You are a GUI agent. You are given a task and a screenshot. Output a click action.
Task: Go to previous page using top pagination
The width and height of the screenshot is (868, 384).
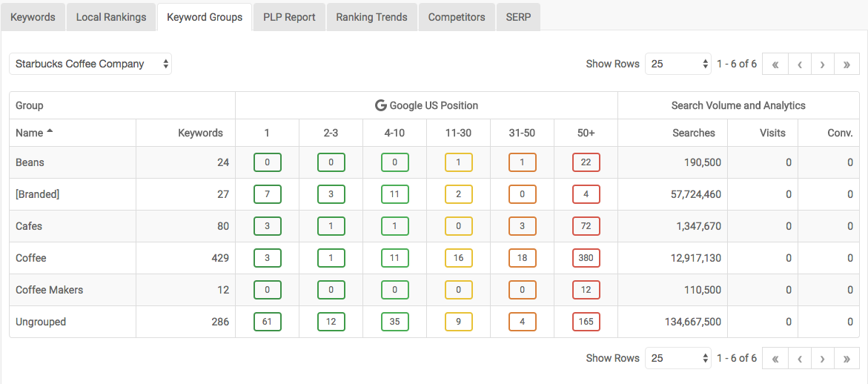click(x=799, y=64)
